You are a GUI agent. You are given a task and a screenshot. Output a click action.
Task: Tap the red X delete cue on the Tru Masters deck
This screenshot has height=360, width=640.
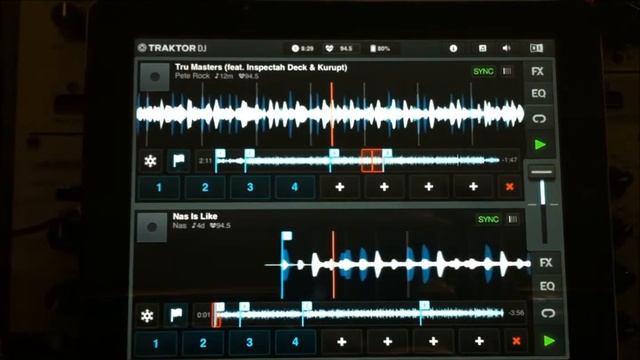(509, 187)
